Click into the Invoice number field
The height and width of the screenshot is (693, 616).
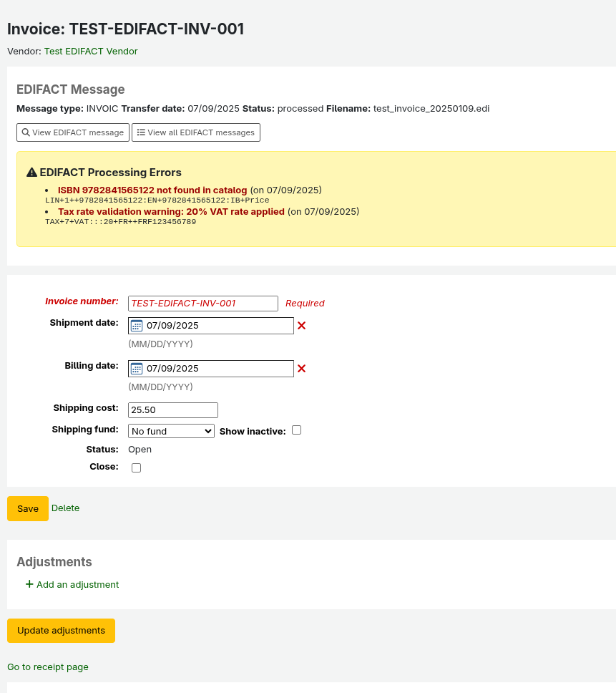pos(203,304)
